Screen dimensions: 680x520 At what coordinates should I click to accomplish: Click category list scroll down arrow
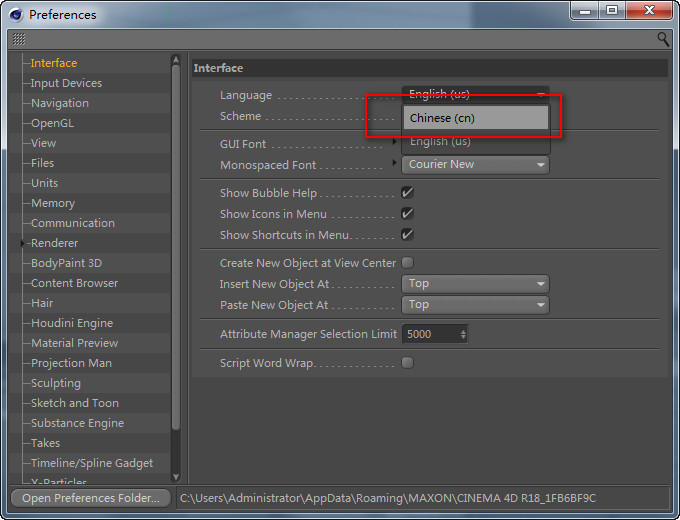click(x=176, y=477)
